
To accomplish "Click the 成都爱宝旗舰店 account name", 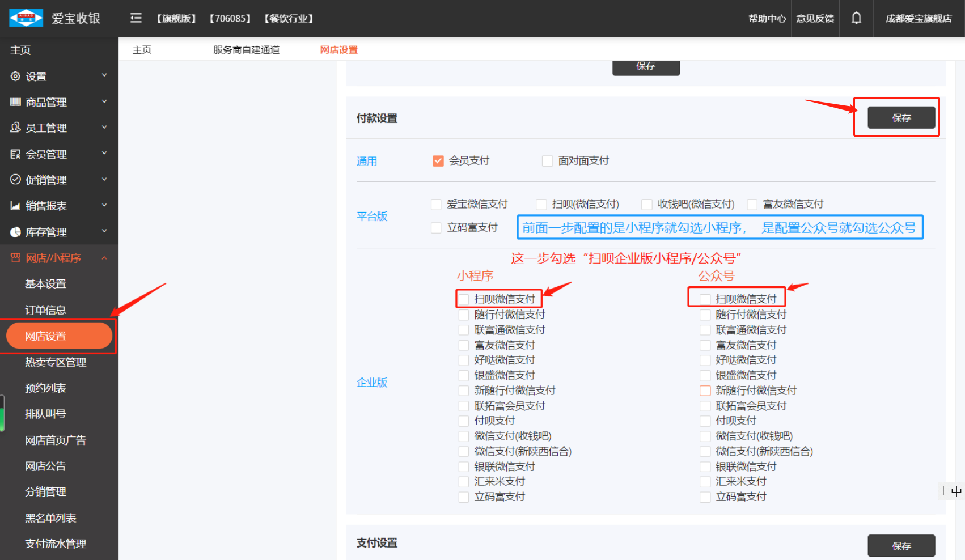I will tap(919, 19).
